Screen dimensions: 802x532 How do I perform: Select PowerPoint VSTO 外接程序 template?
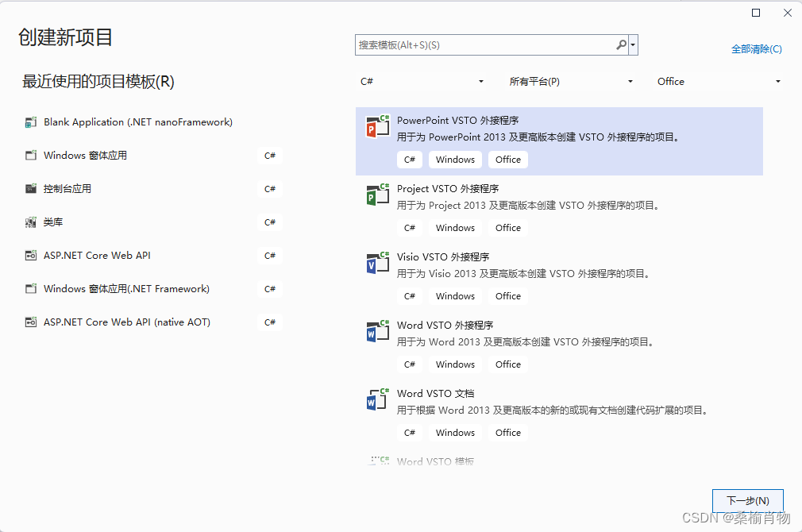coord(559,141)
